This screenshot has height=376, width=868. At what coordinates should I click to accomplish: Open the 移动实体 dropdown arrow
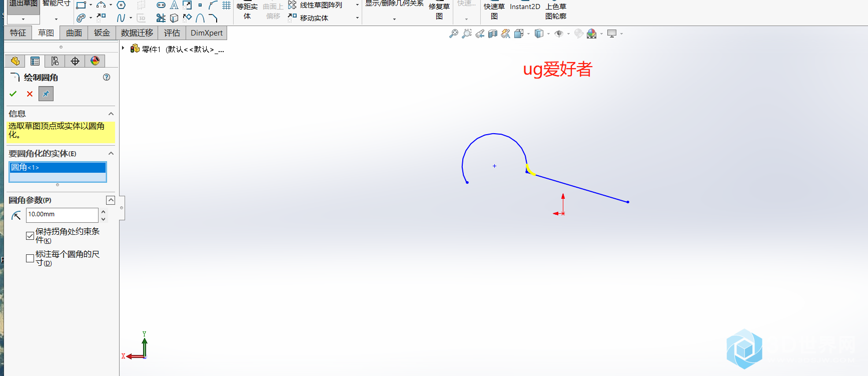[x=357, y=18]
